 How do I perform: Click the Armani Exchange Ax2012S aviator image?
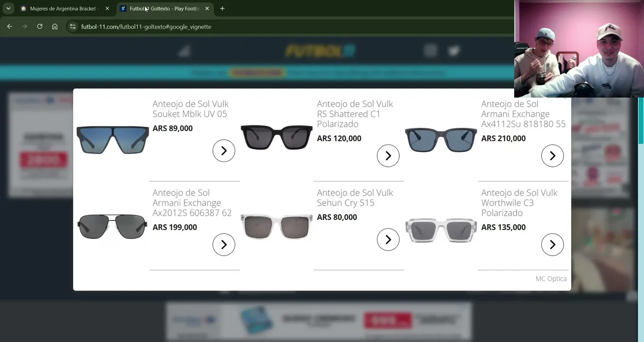[113, 226]
